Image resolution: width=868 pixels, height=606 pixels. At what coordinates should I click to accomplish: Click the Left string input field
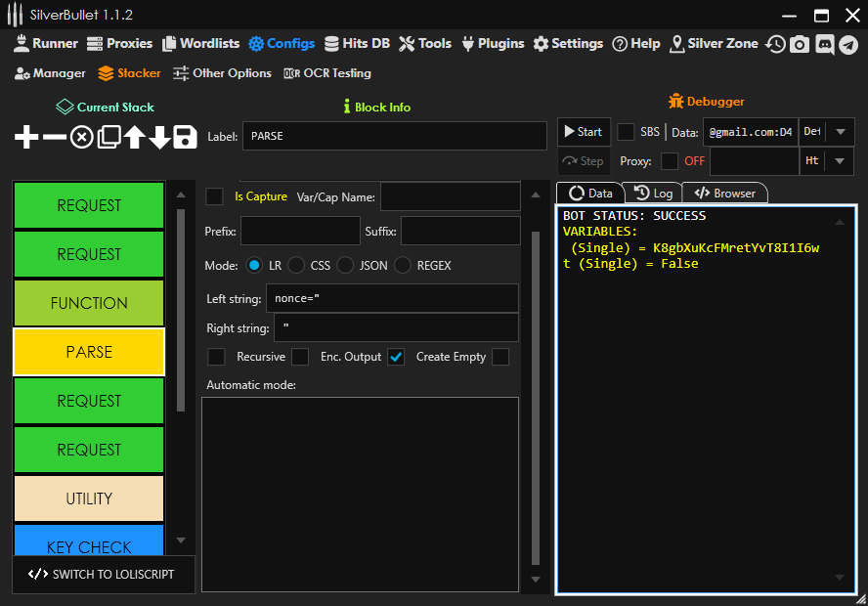pos(391,298)
